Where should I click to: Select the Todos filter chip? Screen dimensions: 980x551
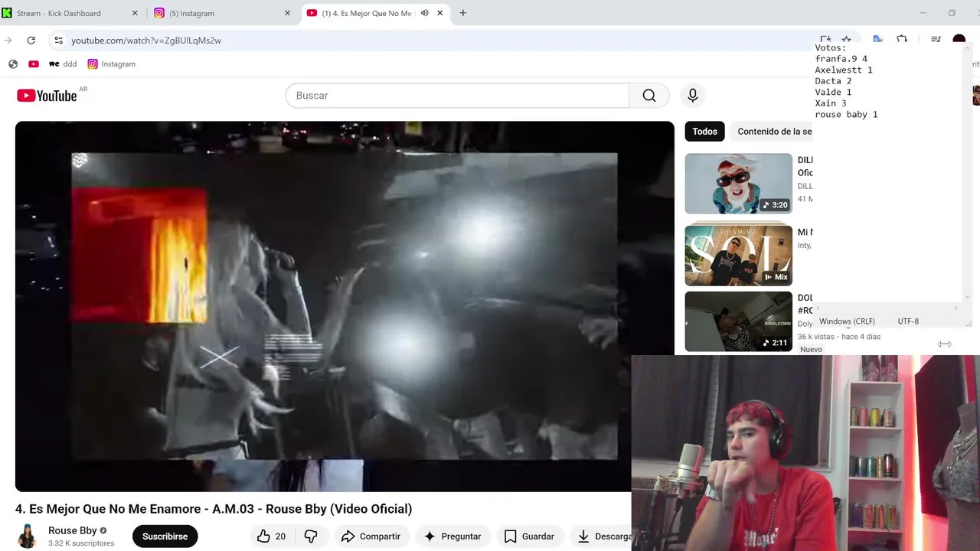pos(705,132)
